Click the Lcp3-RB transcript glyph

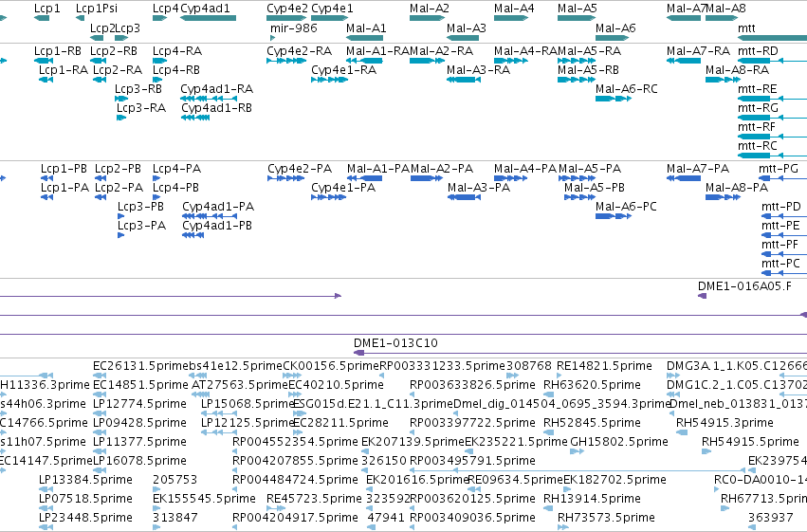121,99
